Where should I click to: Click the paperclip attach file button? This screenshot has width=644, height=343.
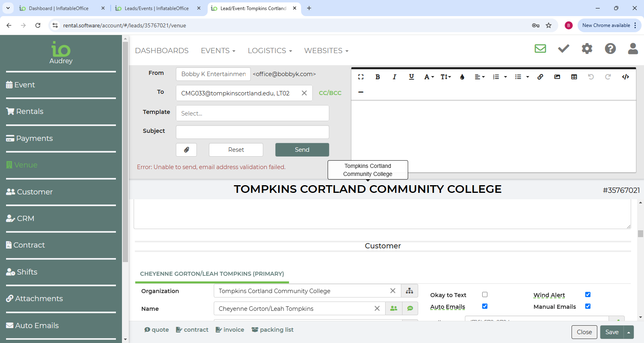click(186, 150)
